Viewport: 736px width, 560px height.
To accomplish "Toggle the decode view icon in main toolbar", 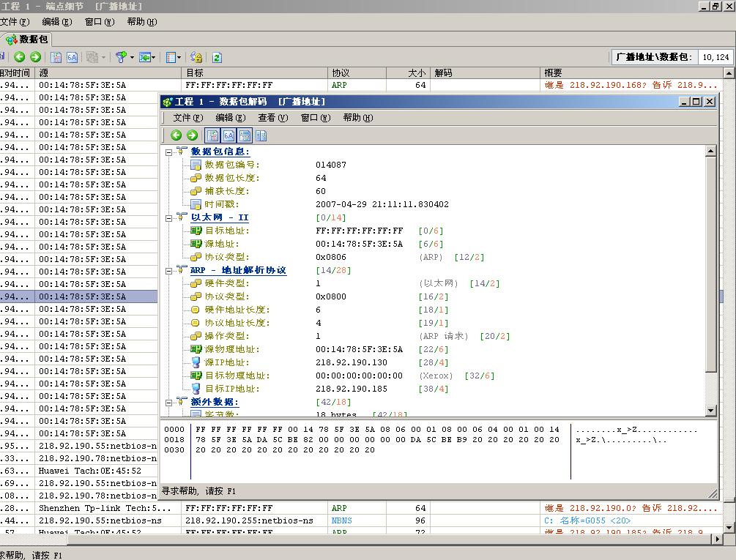I will (56, 57).
